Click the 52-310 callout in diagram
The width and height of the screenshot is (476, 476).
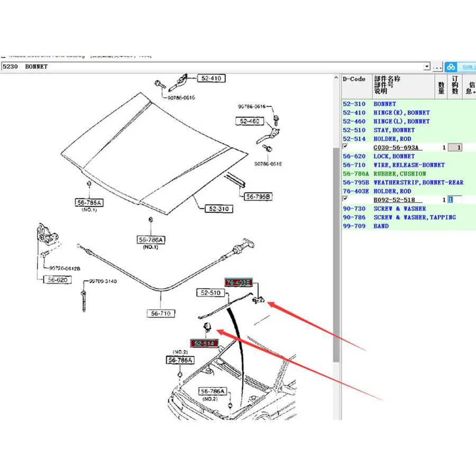(219, 209)
